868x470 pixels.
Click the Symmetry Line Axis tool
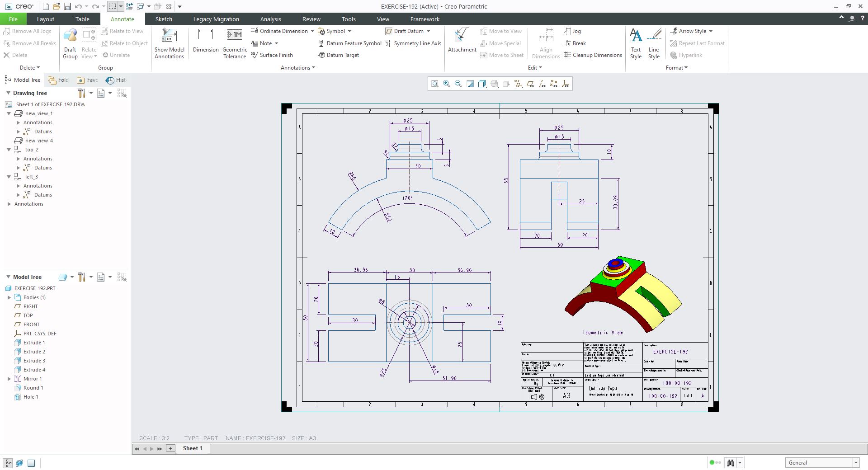pos(413,43)
